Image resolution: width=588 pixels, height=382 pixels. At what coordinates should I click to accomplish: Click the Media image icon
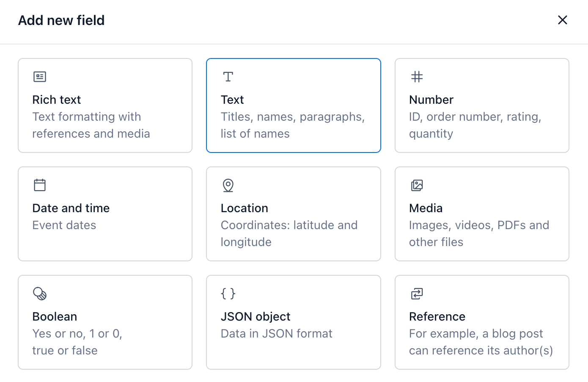417,185
